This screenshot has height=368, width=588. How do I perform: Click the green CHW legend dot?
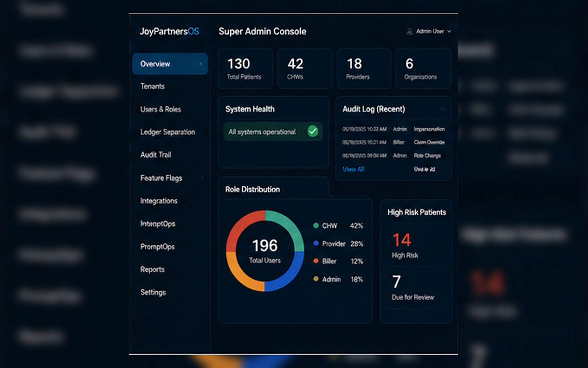coord(316,225)
